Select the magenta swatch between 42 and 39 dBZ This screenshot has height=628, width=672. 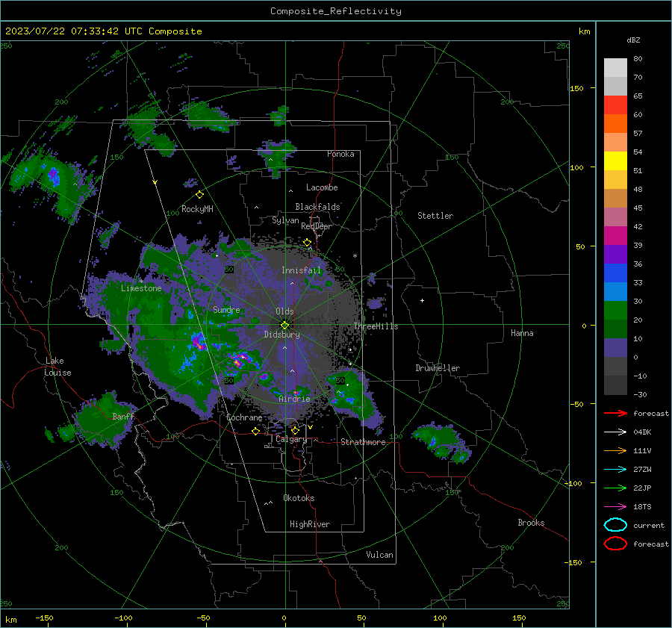(615, 235)
